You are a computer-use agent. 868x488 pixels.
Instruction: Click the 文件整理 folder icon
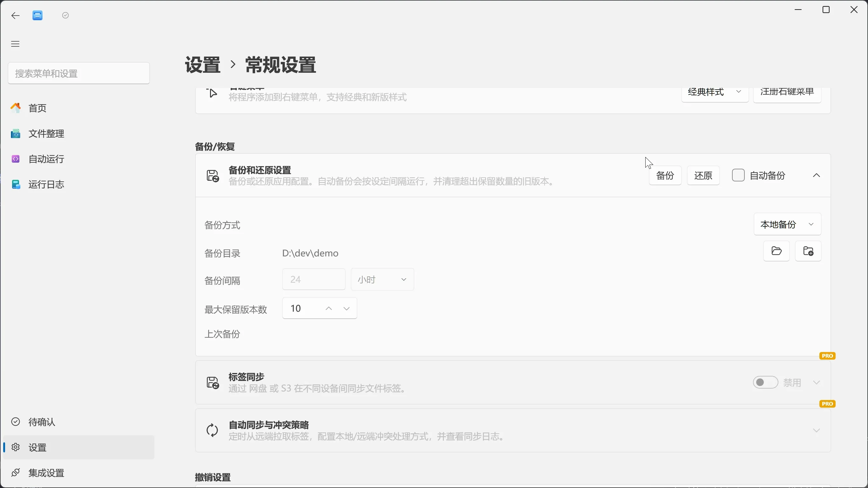pyautogui.click(x=16, y=134)
